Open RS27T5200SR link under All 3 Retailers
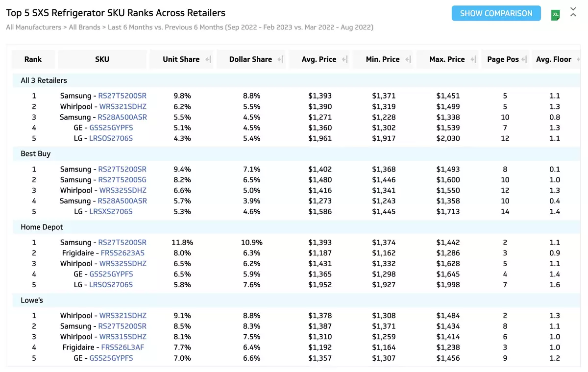Viewport: 588px width, 372px height. 122,96
